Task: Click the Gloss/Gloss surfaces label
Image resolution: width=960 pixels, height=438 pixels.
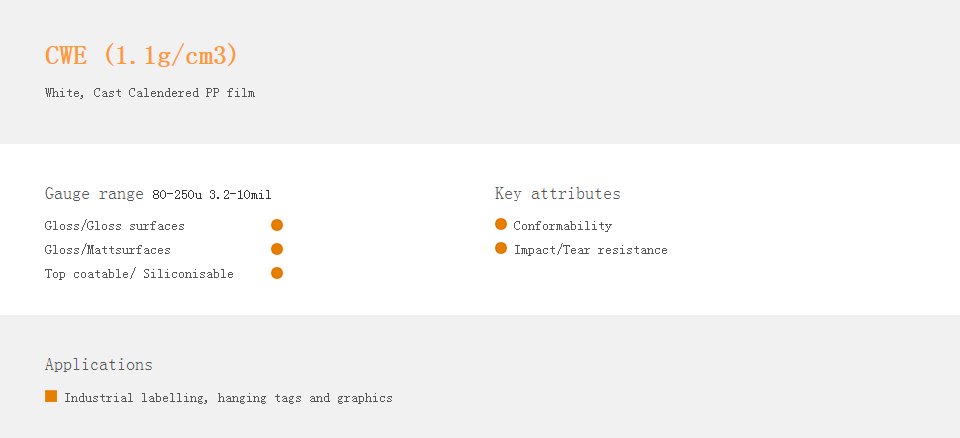Action: click(114, 226)
